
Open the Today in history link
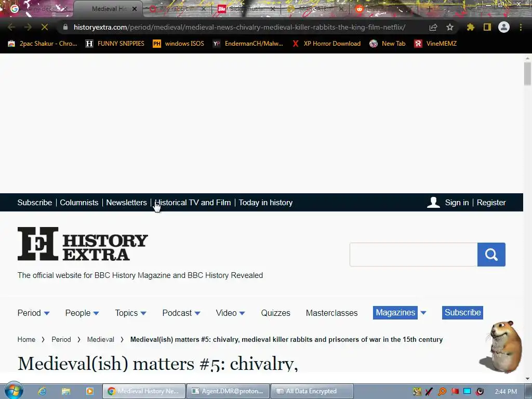tap(265, 203)
